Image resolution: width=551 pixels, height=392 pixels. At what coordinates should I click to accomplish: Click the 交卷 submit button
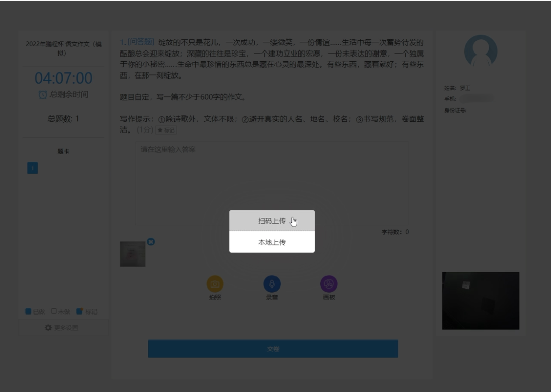click(273, 349)
